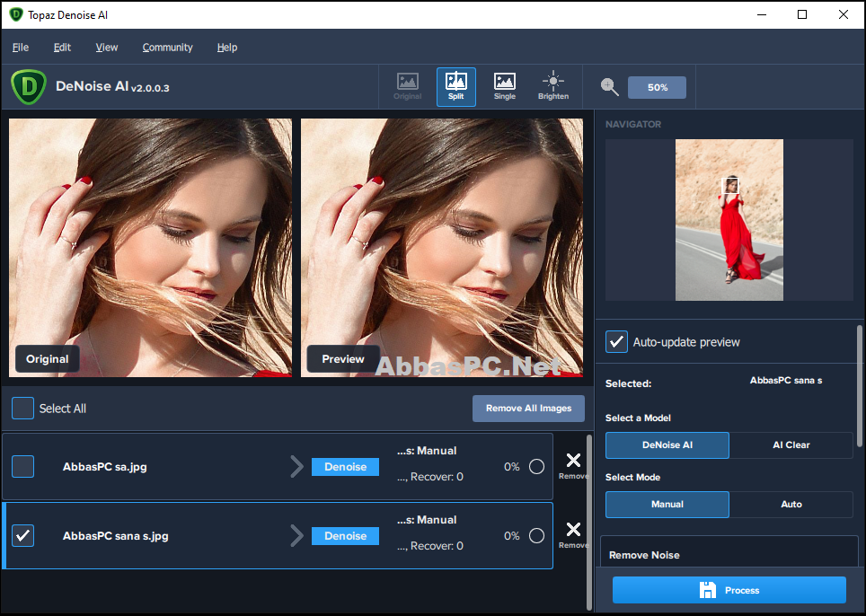Open the View menu

point(107,48)
